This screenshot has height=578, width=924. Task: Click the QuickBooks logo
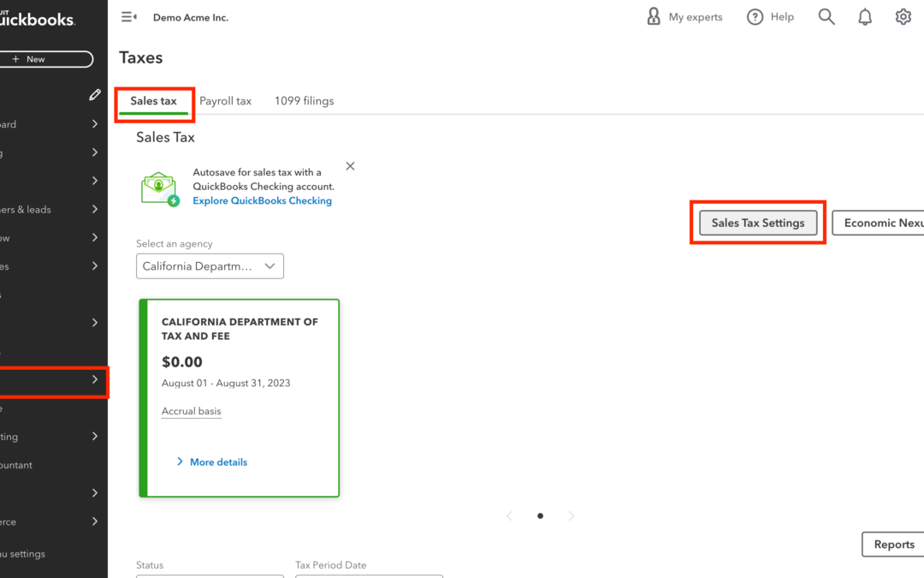coord(37,18)
